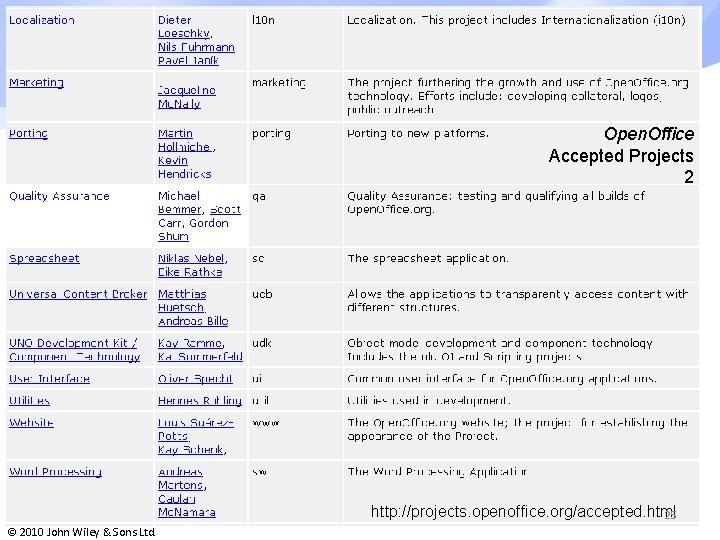Click the Hennes Rohling lead link
720x540 pixels.
click(200, 401)
